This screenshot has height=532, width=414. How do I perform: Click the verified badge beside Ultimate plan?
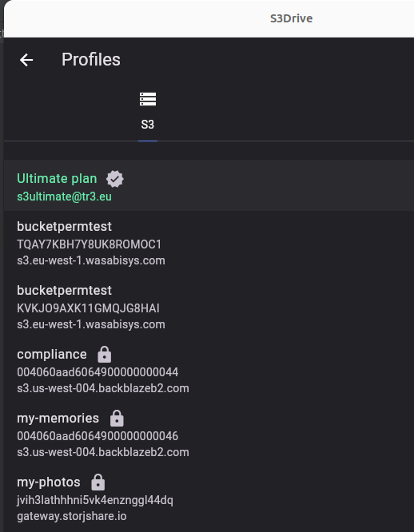(115, 179)
